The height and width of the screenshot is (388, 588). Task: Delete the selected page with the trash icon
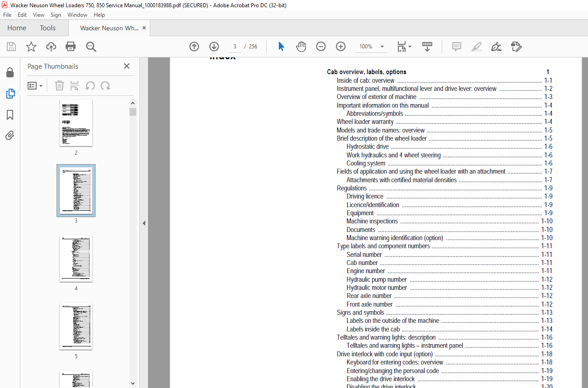(59, 85)
